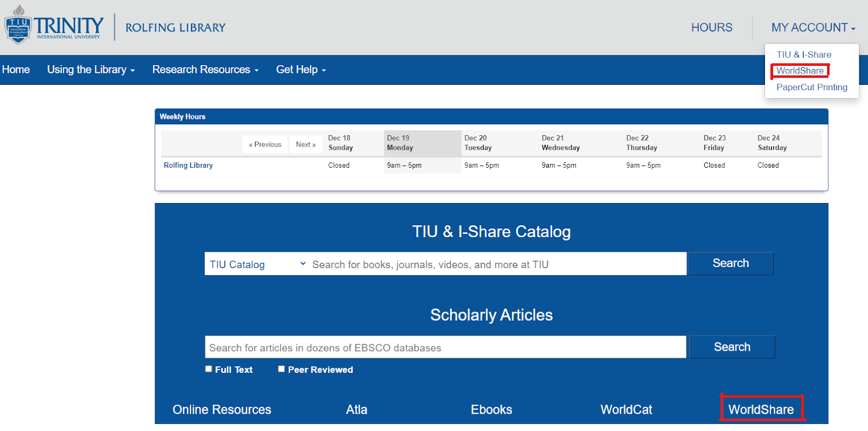Open the HOURS page link
Image resolution: width=868 pixels, height=431 pixels.
pyautogui.click(x=711, y=28)
